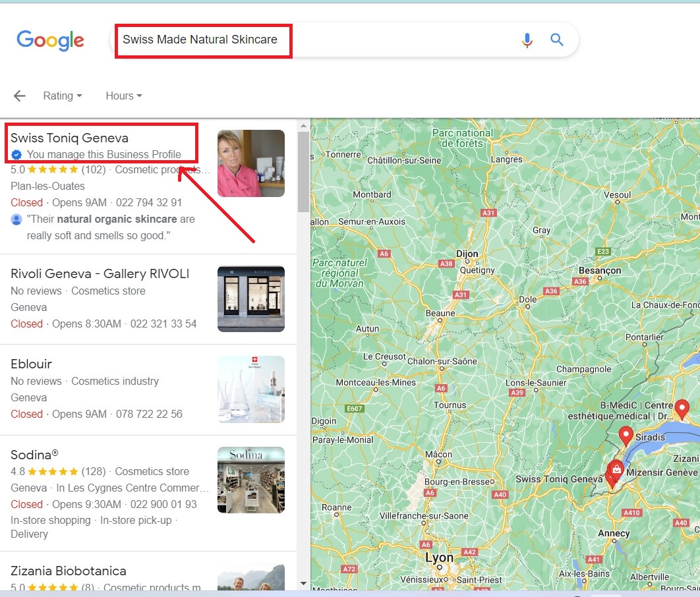Click the Swiss Toniq Geneva photo thumbnail

click(x=251, y=163)
